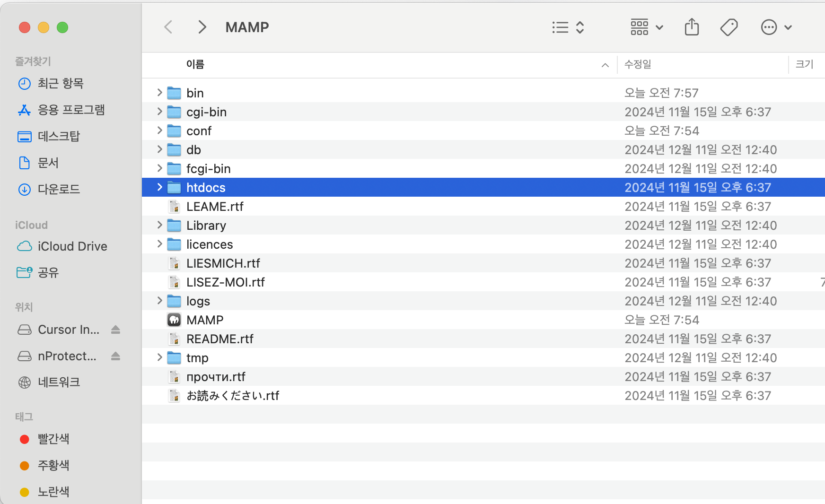The width and height of the screenshot is (825, 504).
Task: Select the Library folder icon
Action: point(174,226)
